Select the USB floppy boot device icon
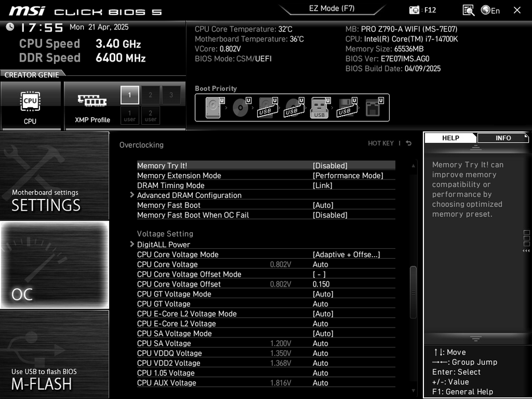This screenshot has height=399, width=532. click(347, 108)
